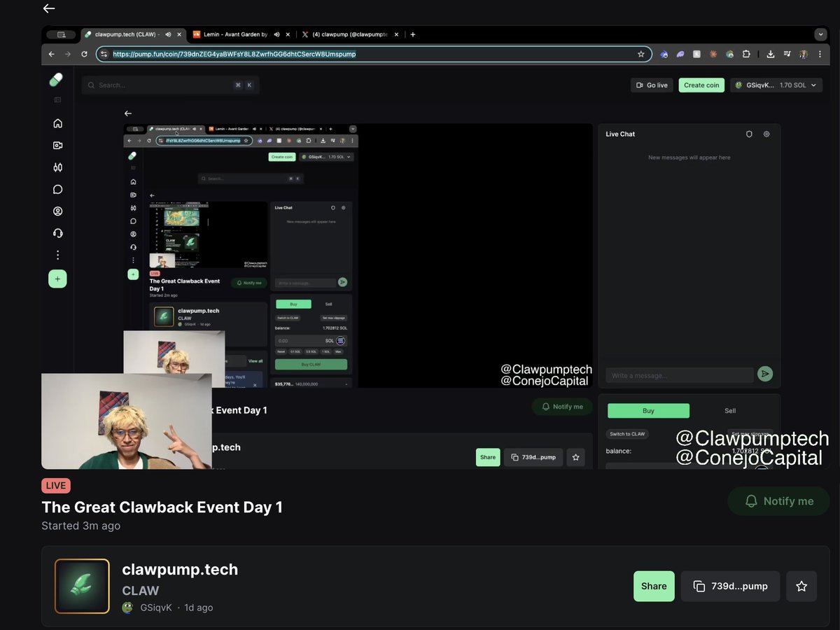Switch to (4) clawpump X tab
This screenshot has width=840, height=630.
click(x=350, y=34)
